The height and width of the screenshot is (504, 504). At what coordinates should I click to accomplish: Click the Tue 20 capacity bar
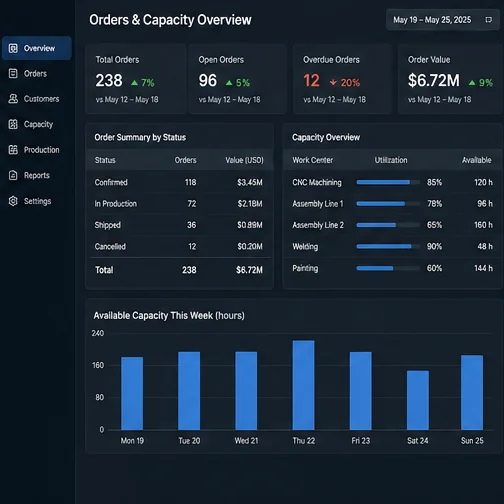coord(189,391)
